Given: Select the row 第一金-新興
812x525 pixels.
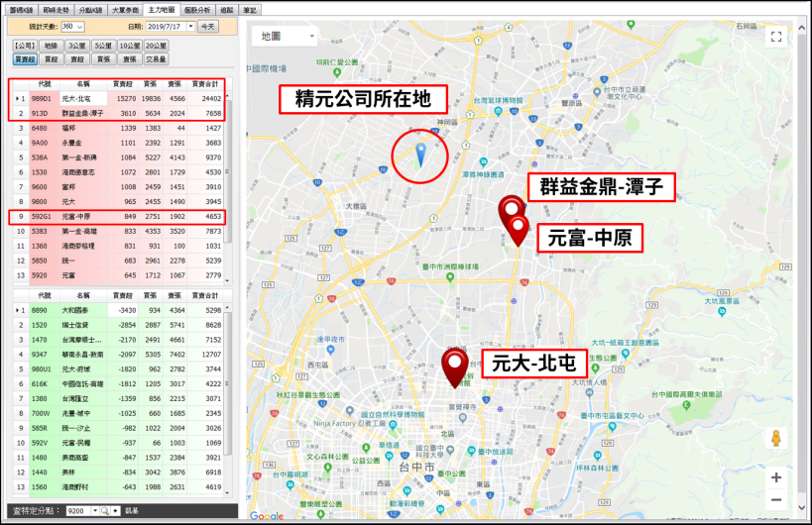Looking at the screenshot, I should click(x=119, y=157).
